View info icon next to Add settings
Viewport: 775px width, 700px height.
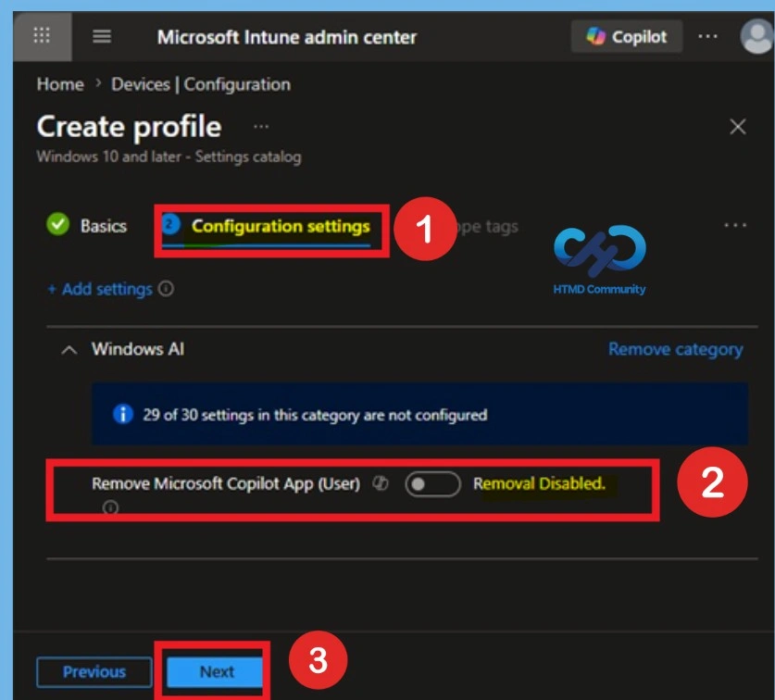(x=166, y=288)
